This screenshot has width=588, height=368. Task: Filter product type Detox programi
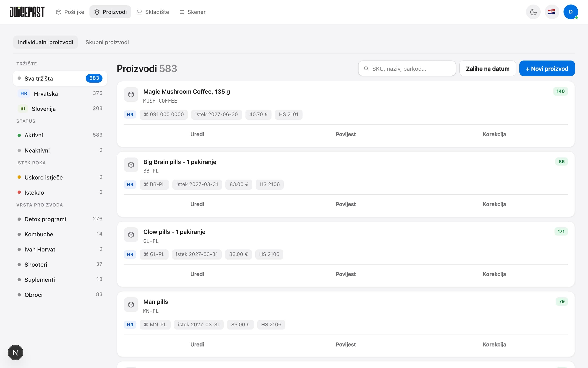pyautogui.click(x=60, y=219)
